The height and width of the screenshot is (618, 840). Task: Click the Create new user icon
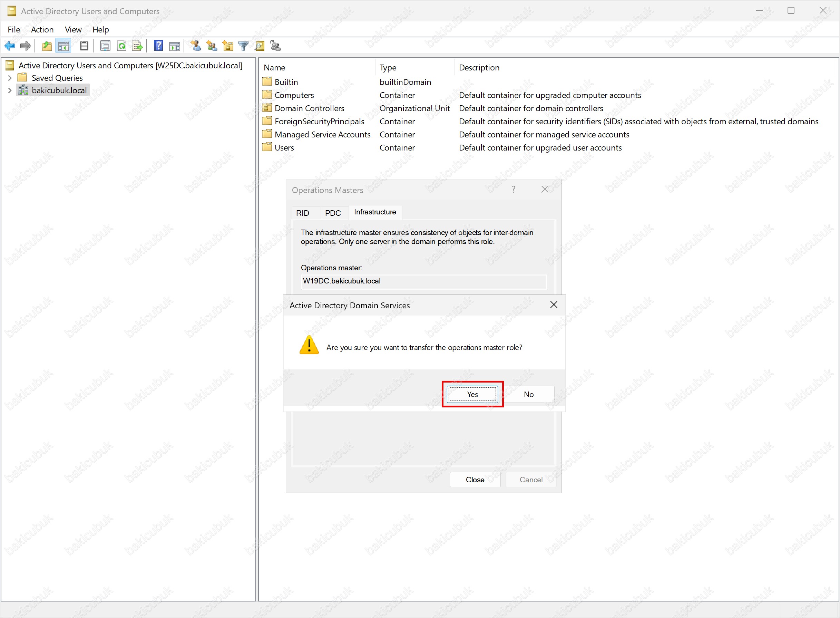[x=196, y=46]
